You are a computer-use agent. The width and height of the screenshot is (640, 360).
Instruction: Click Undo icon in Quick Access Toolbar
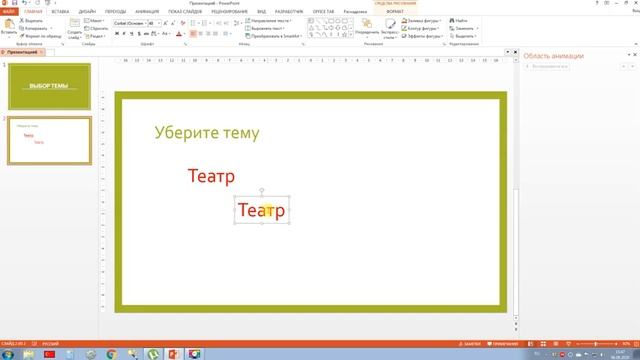point(24,3)
